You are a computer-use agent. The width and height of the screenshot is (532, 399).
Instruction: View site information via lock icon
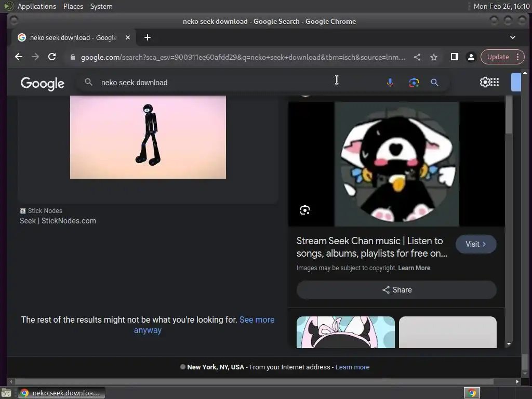point(73,57)
